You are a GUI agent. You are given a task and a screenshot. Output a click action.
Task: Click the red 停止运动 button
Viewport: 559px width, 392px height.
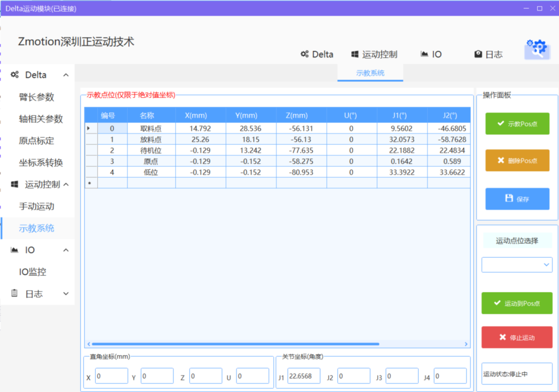pyautogui.click(x=517, y=338)
